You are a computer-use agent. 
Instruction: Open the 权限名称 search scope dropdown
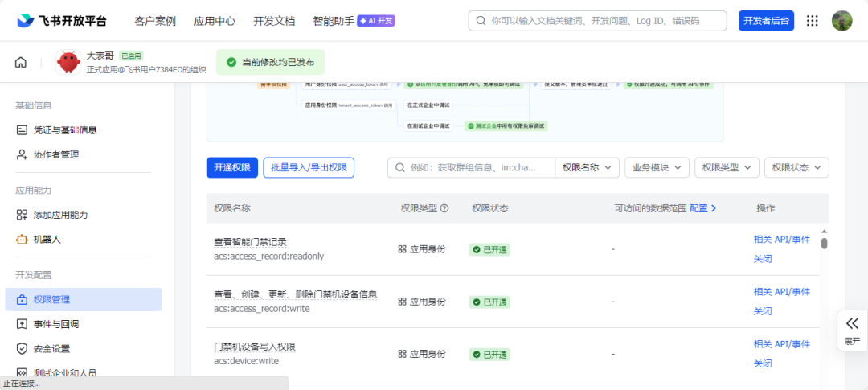587,167
